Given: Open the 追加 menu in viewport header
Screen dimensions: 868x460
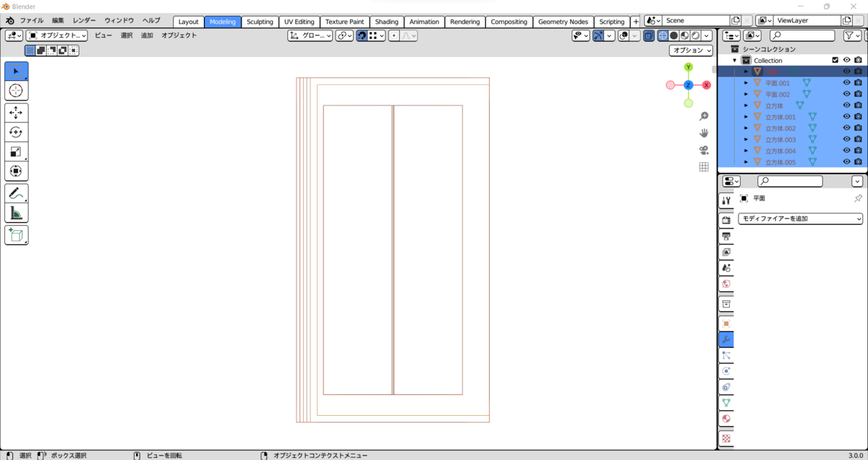Looking at the screenshot, I should [x=147, y=35].
